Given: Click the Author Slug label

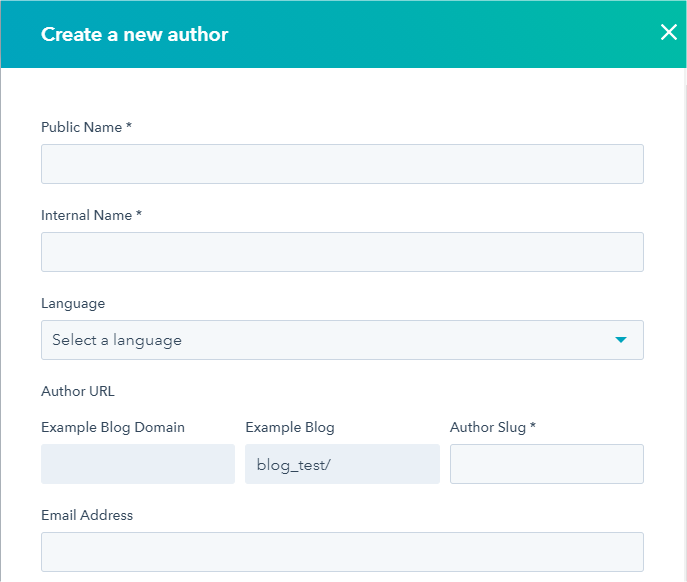Looking at the screenshot, I should 487,427.
